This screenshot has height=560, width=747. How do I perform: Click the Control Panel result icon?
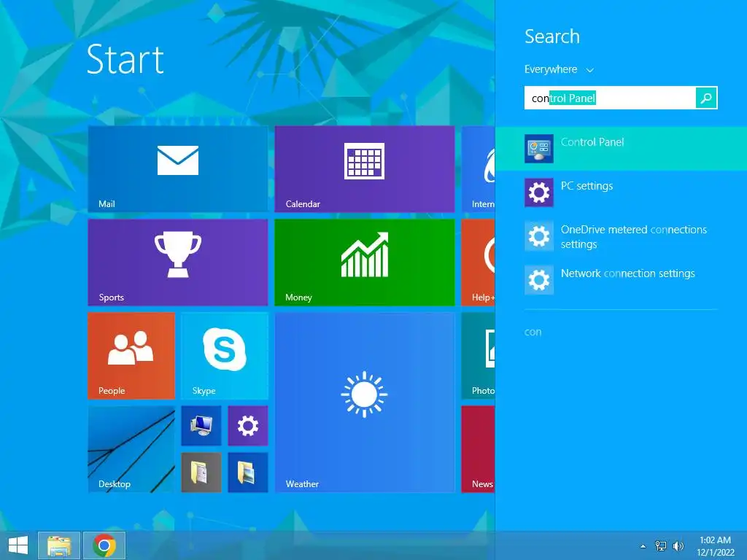click(x=539, y=149)
